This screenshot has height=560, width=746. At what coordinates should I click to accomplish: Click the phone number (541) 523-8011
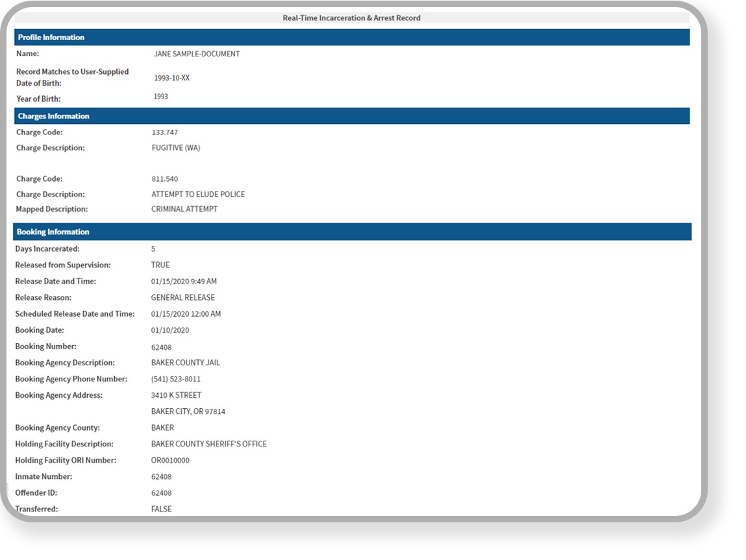176,380
